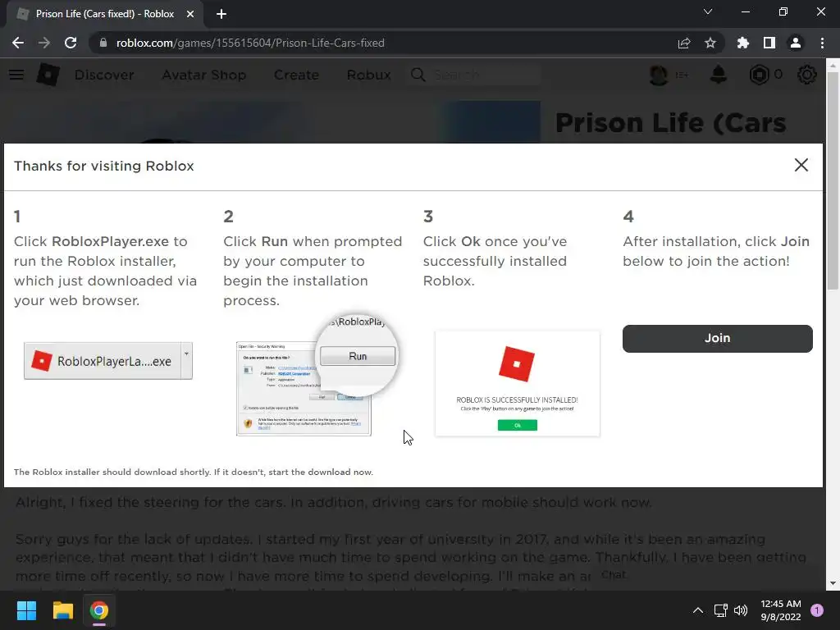Open the Windows Start menu

point(26,610)
